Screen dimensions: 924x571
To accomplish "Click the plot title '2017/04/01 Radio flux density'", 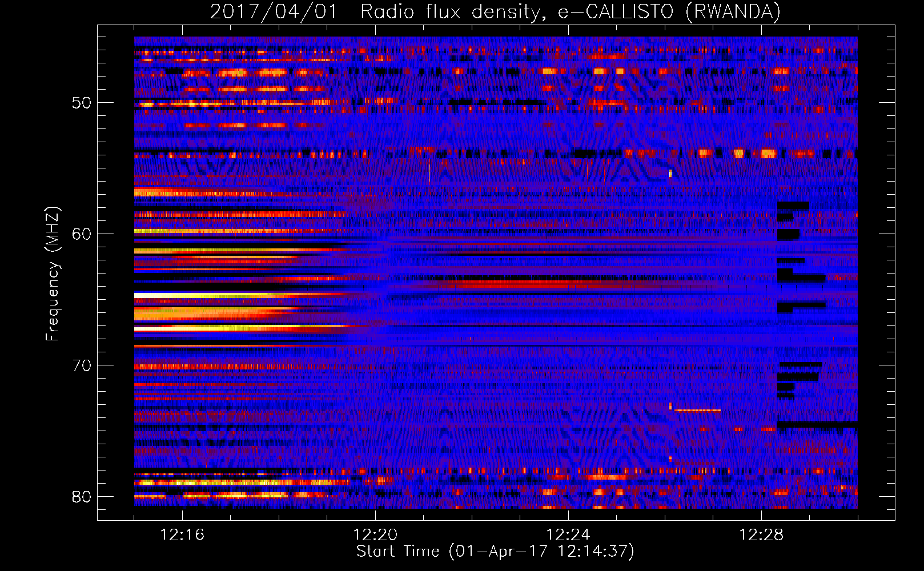I will click(495, 11).
